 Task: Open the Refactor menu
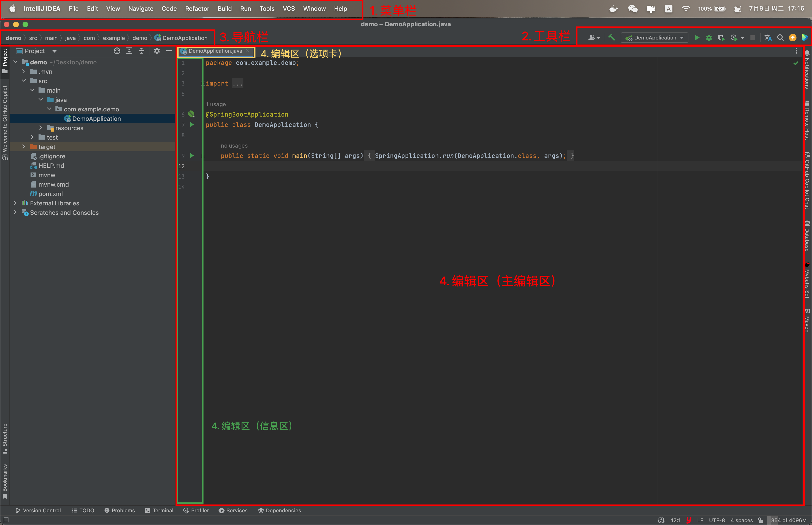(197, 8)
